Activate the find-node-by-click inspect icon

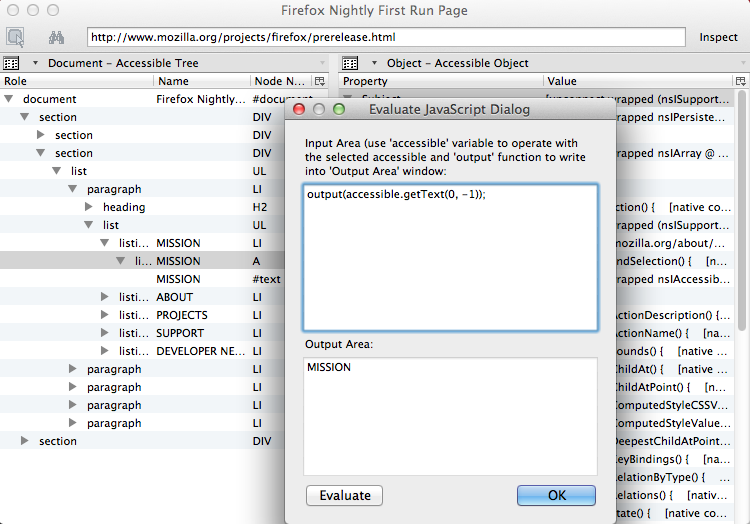(15, 37)
